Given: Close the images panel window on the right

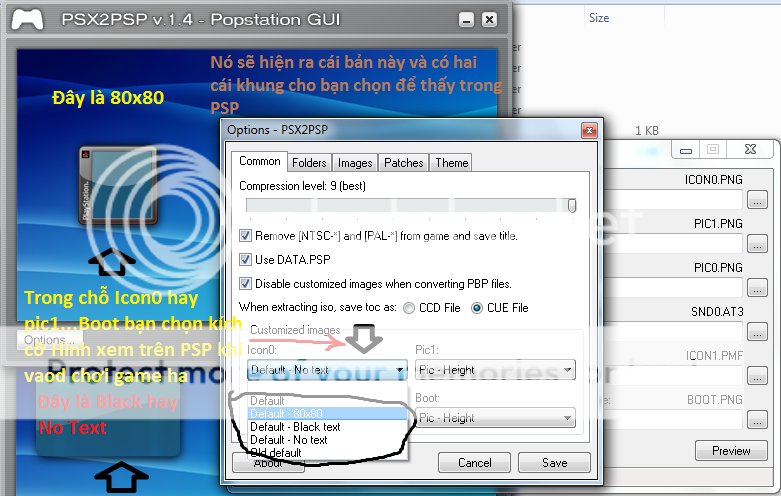Looking at the screenshot, I should click(751, 149).
